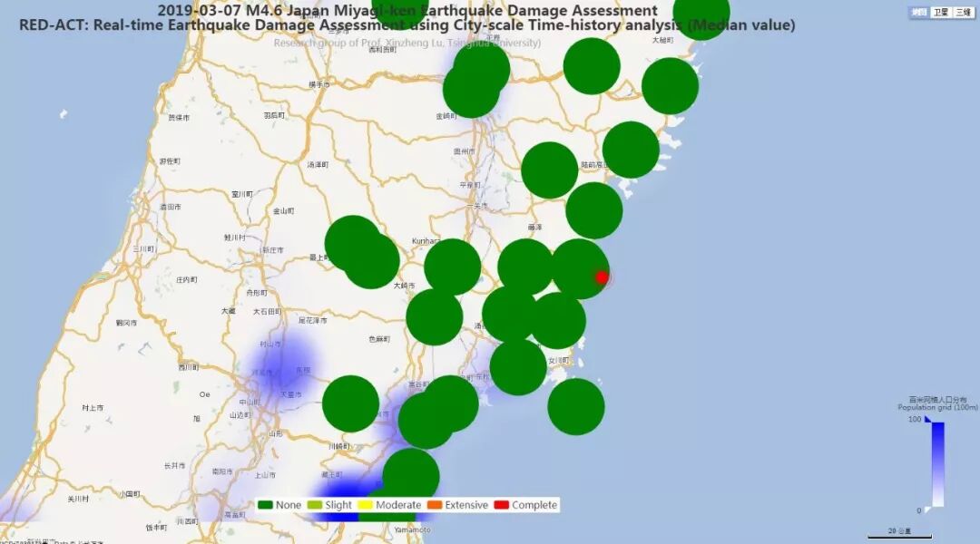Click the red Complete legend swatch

[501, 505]
